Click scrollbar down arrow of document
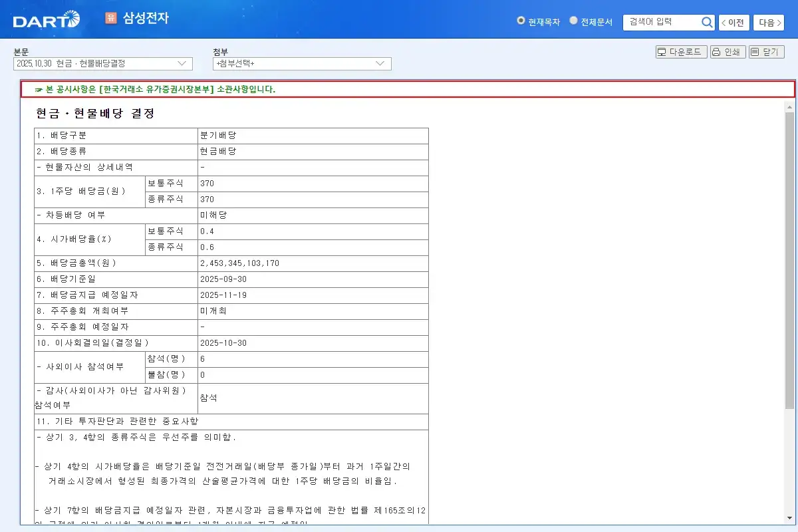Image resolution: width=798 pixels, height=532 pixels. coord(790,519)
